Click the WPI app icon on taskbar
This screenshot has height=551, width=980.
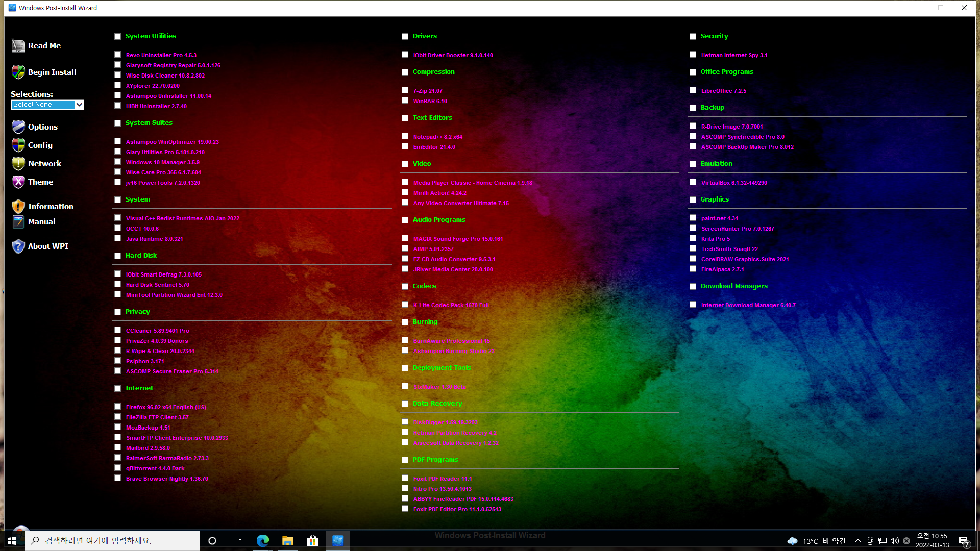pos(338,541)
